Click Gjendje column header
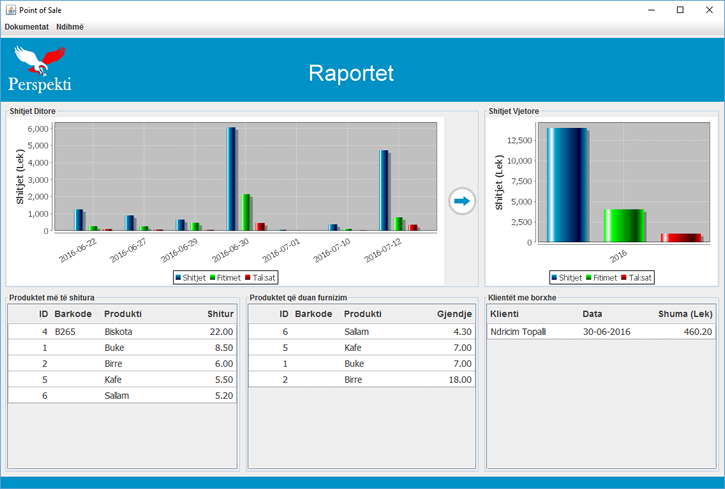 pyautogui.click(x=454, y=314)
